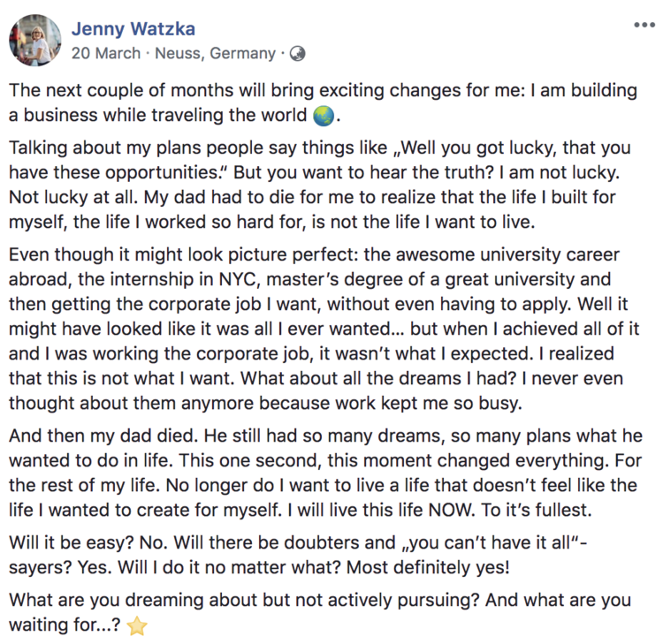This screenshot has width=663, height=644.
Task: Open the post options three-dot menu
Action: tap(644, 26)
